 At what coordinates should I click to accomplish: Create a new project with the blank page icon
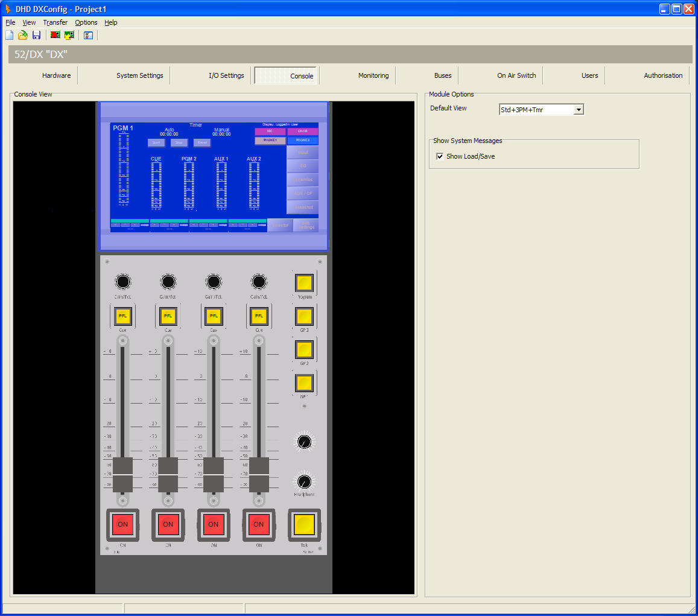coord(9,35)
